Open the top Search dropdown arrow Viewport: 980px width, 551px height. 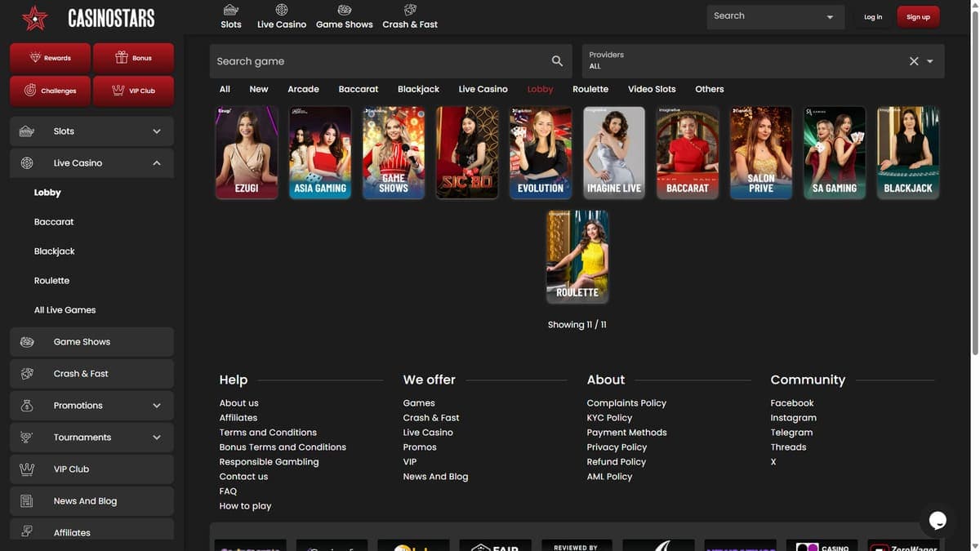(x=831, y=17)
